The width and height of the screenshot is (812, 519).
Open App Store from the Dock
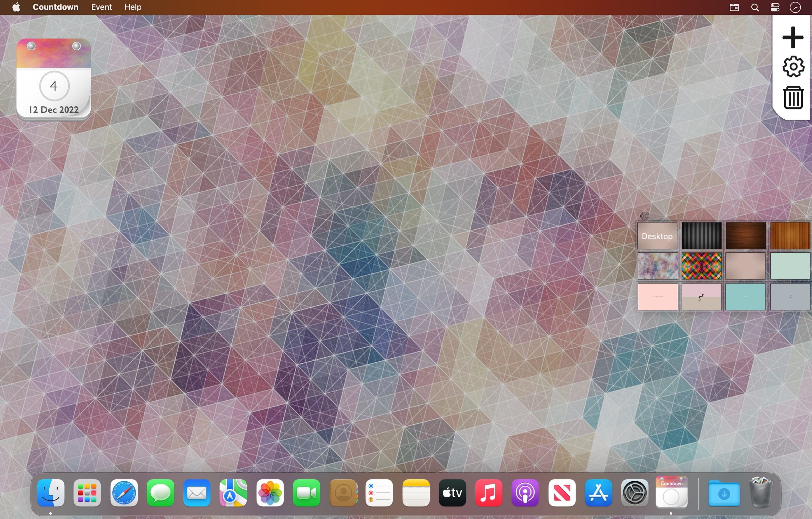[598, 493]
